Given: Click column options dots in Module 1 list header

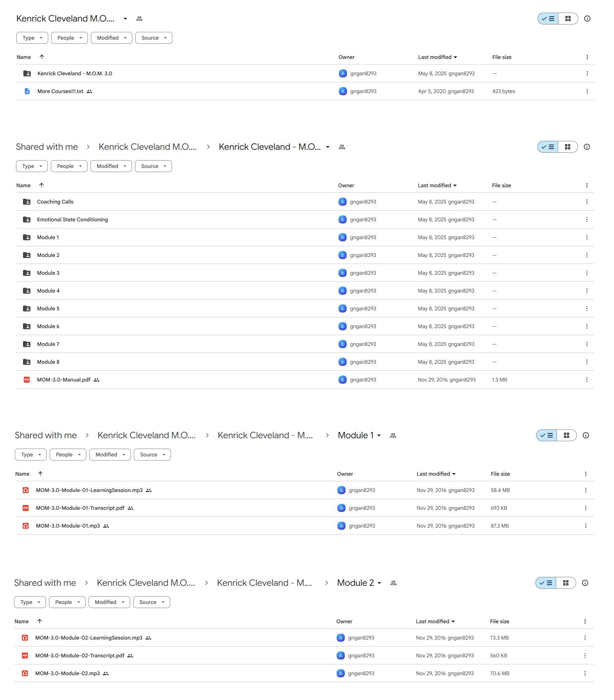Looking at the screenshot, I should (585, 474).
